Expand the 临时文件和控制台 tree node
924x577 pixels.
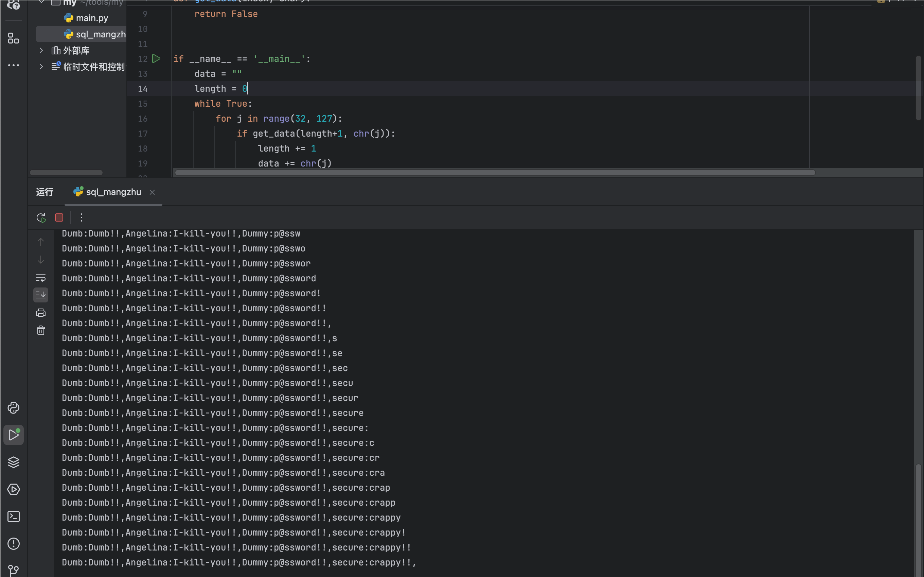pos(41,67)
